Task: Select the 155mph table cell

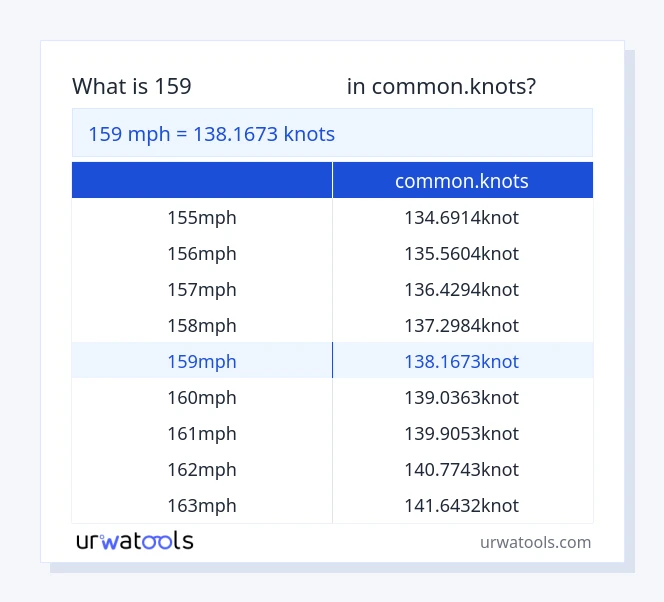Action: click(x=202, y=217)
